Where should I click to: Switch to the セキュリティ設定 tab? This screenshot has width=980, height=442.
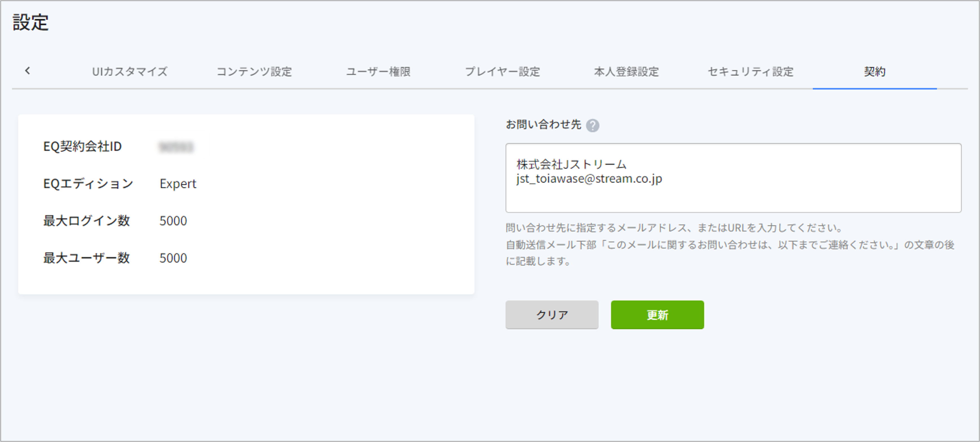[750, 72]
